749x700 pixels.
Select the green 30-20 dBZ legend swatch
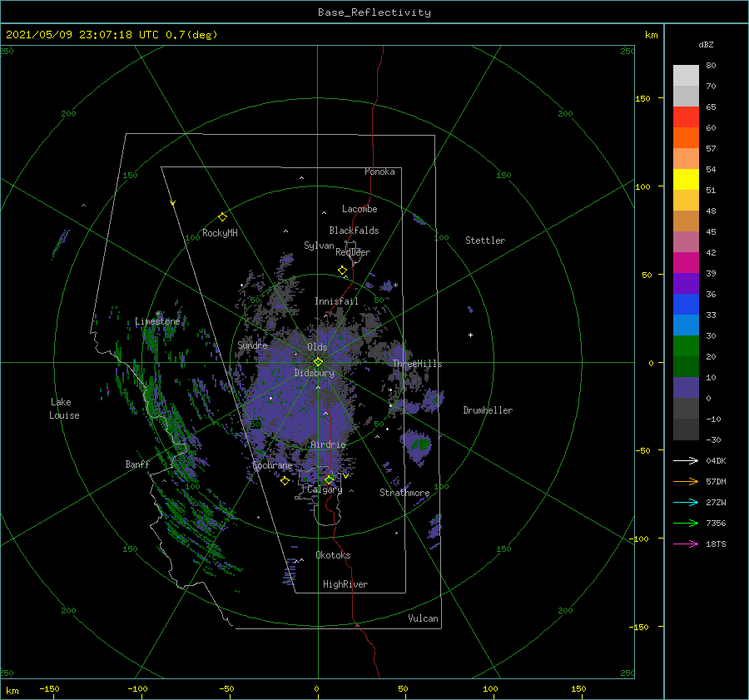[x=686, y=346]
